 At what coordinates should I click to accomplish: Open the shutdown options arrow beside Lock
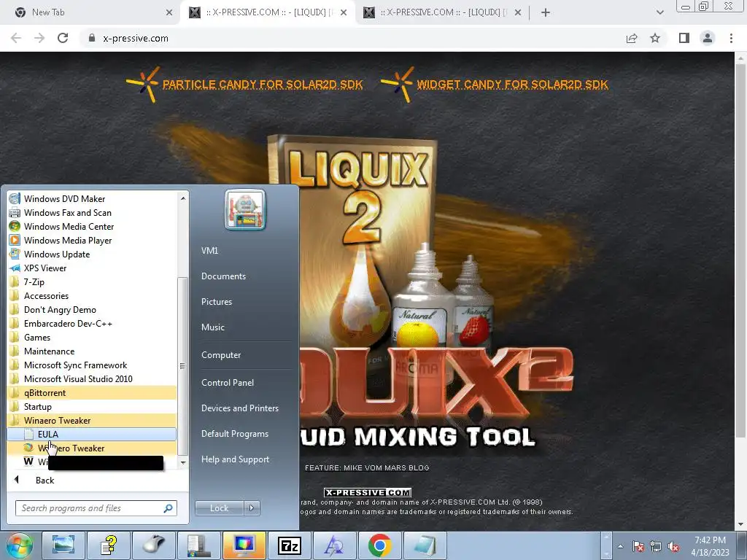[x=252, y=508]
